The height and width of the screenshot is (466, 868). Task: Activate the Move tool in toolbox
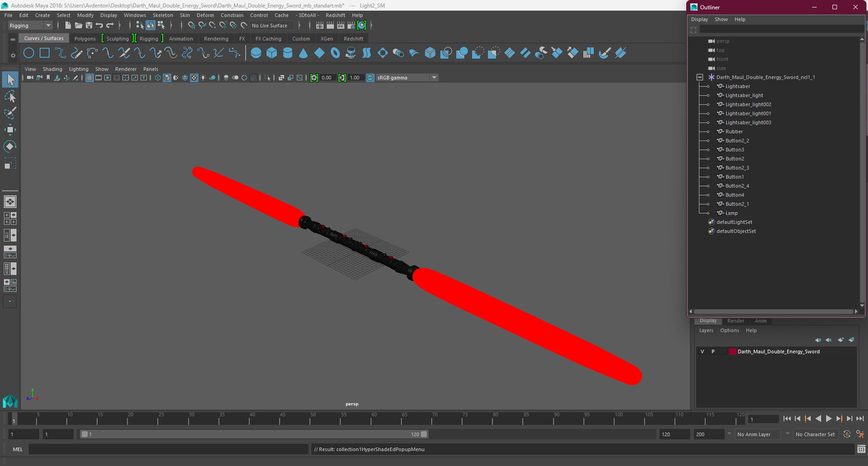(10, 130)
